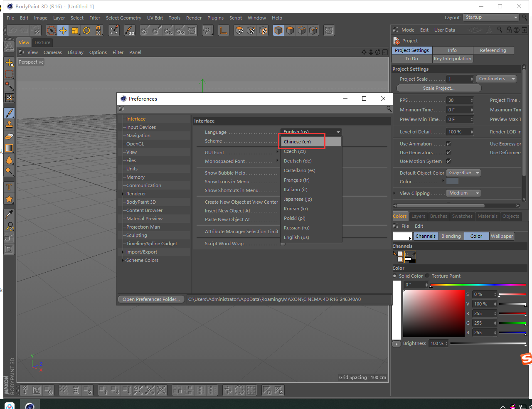
Task: Activate the Rotate tool in top toolbar
Action: click(x=86, y=30)
